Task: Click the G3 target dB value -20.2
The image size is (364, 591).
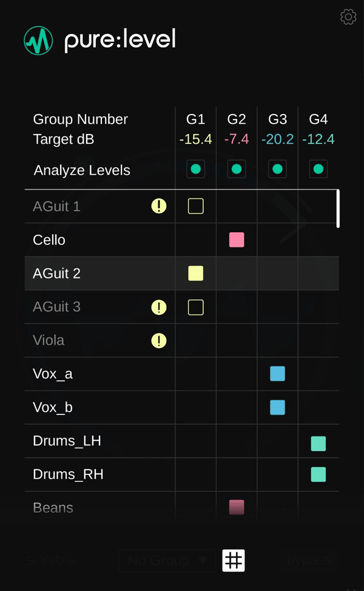Action: pos(277,139)
